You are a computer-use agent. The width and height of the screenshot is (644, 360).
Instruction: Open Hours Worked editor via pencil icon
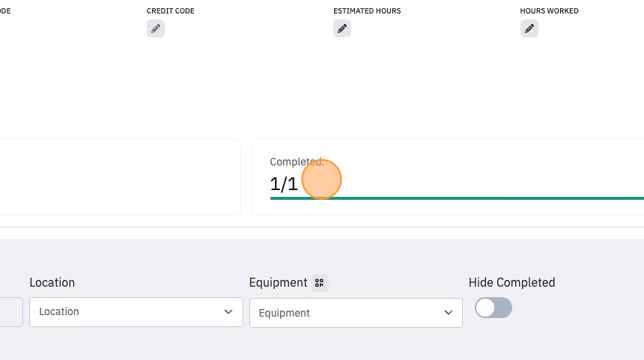click(529, 28)
